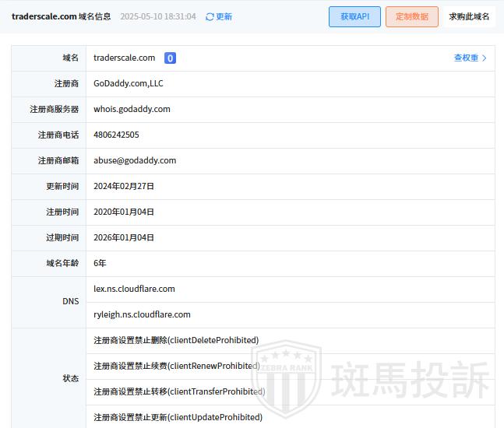504x428 pixels.
Task: Click the 求购此域名 button
Action: (469, 16)
